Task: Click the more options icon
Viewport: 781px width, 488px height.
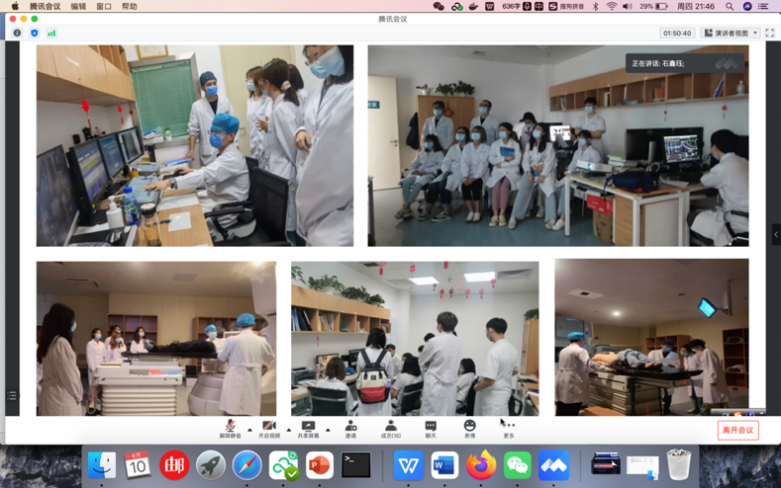Action: pos(509,427)
